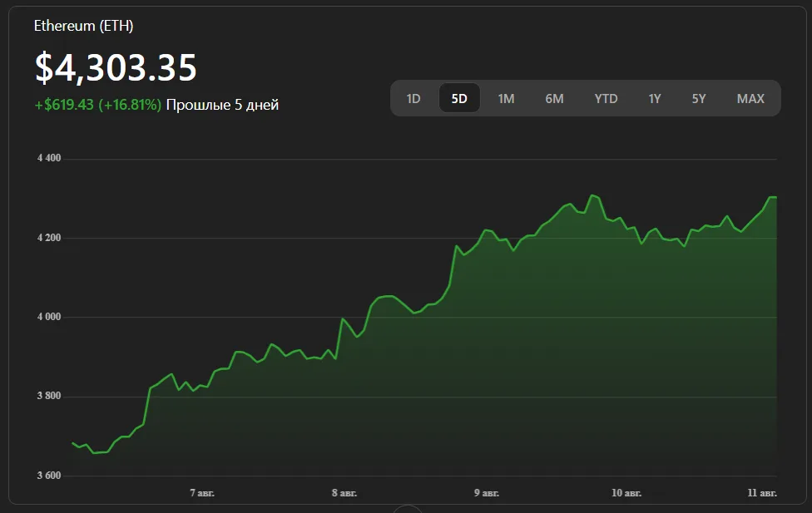This screenshot has width=812, height=513.
Task: Switch chart to 1M range
Action: [506, 98]
